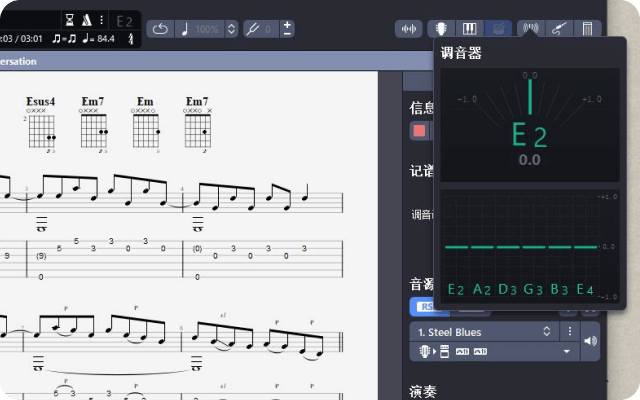
Task: Expand the effects chain dropdown arrow
Action: click(567, 352)
